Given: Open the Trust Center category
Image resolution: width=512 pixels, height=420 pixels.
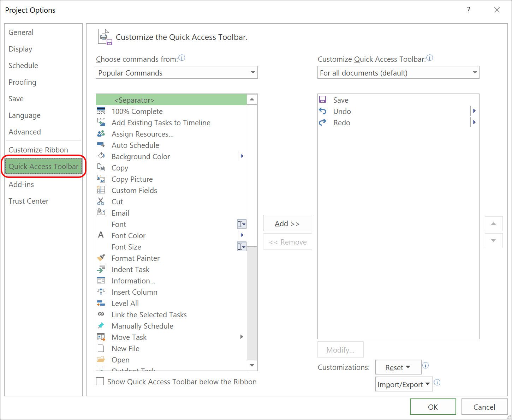Looking at the screenshot, I should 43,201.
